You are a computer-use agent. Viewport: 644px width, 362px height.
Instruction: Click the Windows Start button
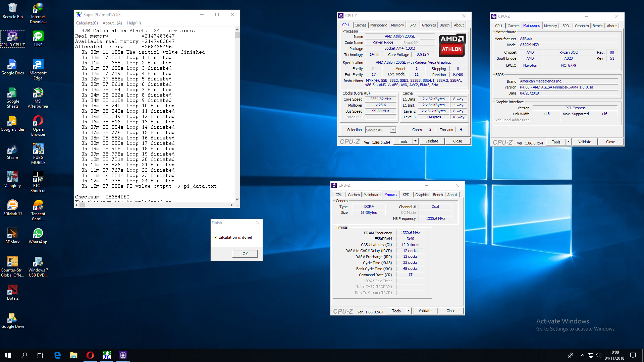tap(8, 355)
